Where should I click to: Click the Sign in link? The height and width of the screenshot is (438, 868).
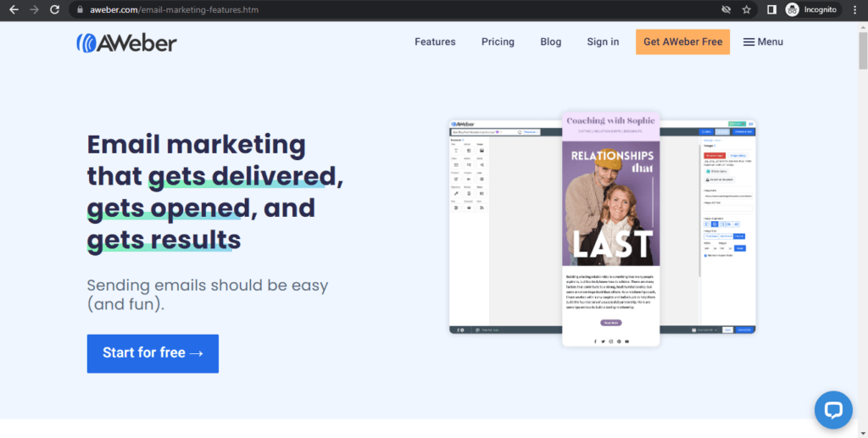click(603, 42)
